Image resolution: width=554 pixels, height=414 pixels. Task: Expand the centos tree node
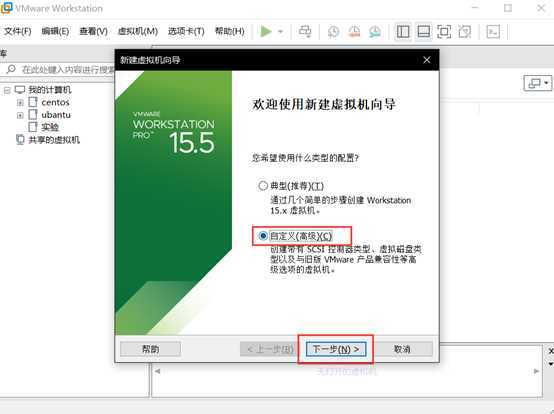pos(20,103)
